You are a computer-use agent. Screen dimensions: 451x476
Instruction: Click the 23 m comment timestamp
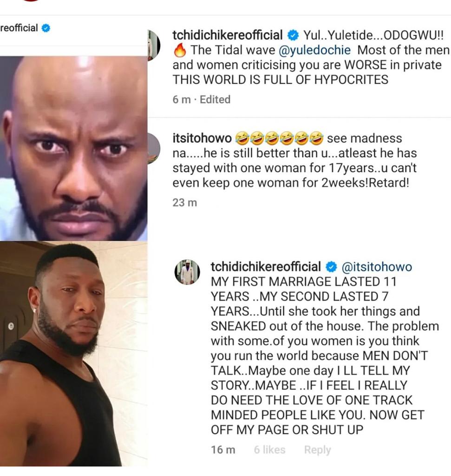[x=185, y=203]
